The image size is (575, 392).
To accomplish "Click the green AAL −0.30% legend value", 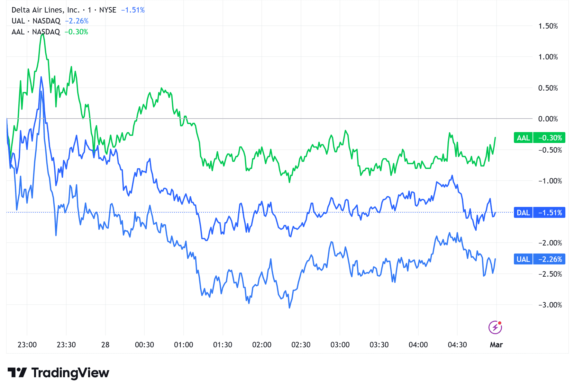I will click(x=76, y=32).
